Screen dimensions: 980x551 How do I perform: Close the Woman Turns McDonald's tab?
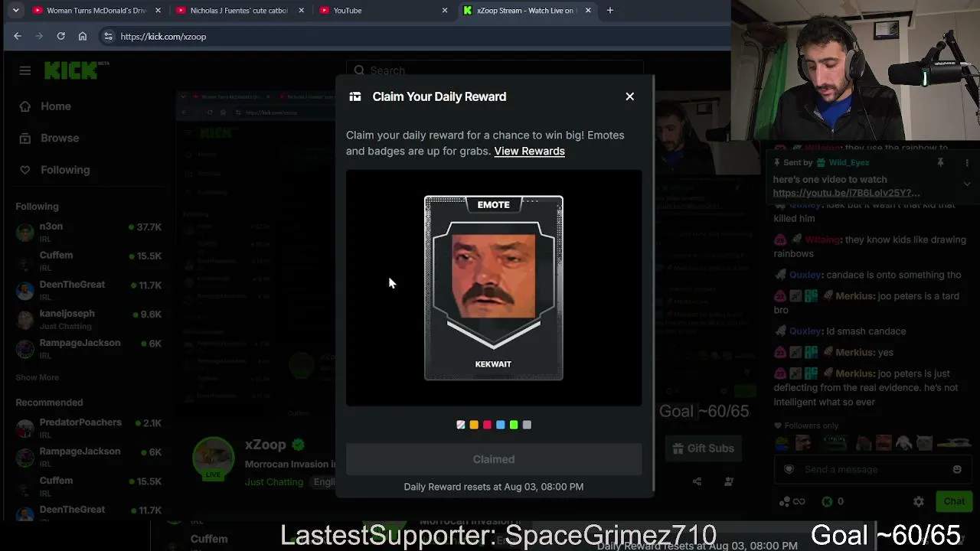click(158, 11)
